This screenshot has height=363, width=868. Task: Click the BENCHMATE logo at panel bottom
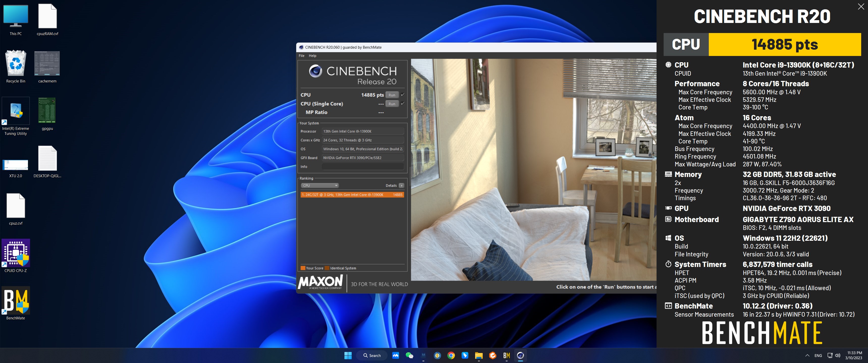pyautogui.click(x=762, y=333)
